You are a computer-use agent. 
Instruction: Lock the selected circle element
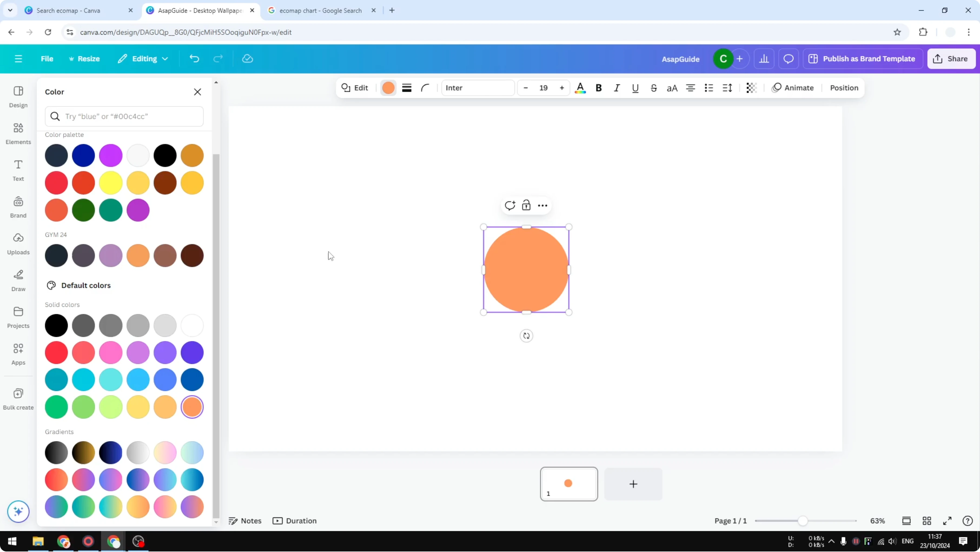526,205
